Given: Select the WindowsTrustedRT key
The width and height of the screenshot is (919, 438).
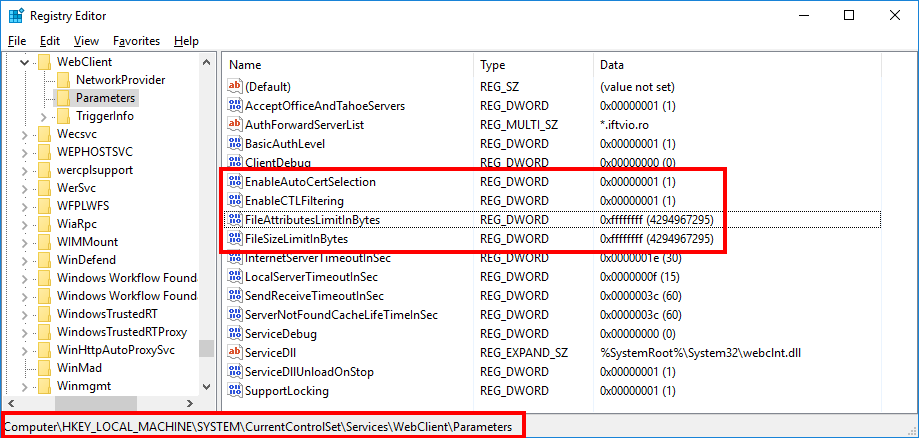Looking at the screenshot, I should pos(107,314).
